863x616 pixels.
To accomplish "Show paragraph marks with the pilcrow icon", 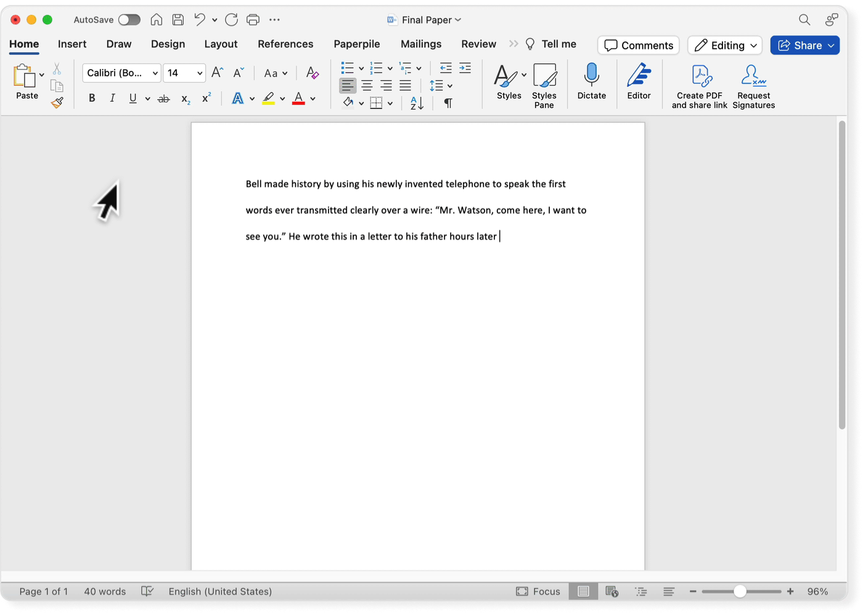I will [x=448, y=103].
